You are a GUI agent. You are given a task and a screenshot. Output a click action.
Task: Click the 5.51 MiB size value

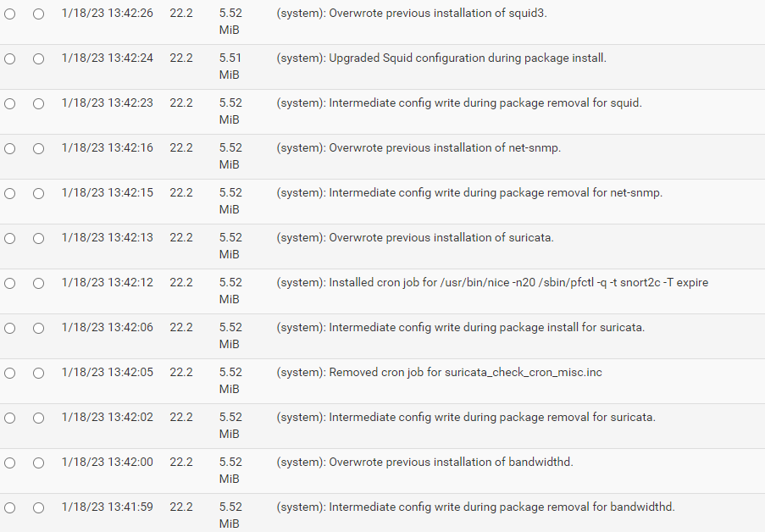(x=230, y=66)
